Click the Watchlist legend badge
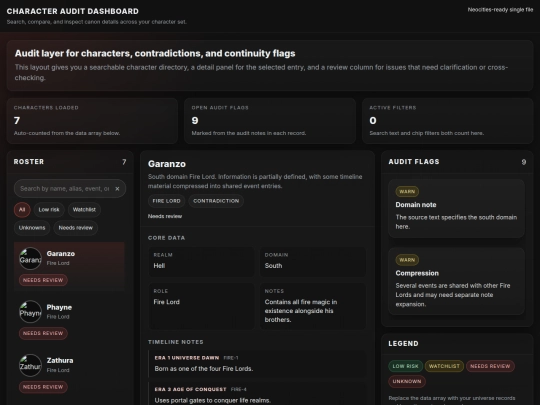Image resolution: width=540 pixels, height=405 pixels. 444,366
